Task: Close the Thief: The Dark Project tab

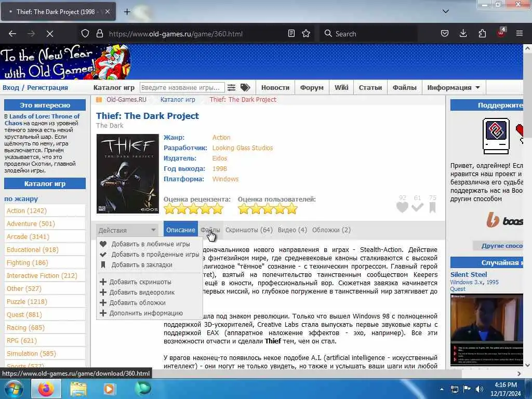Action: (107, 11)
